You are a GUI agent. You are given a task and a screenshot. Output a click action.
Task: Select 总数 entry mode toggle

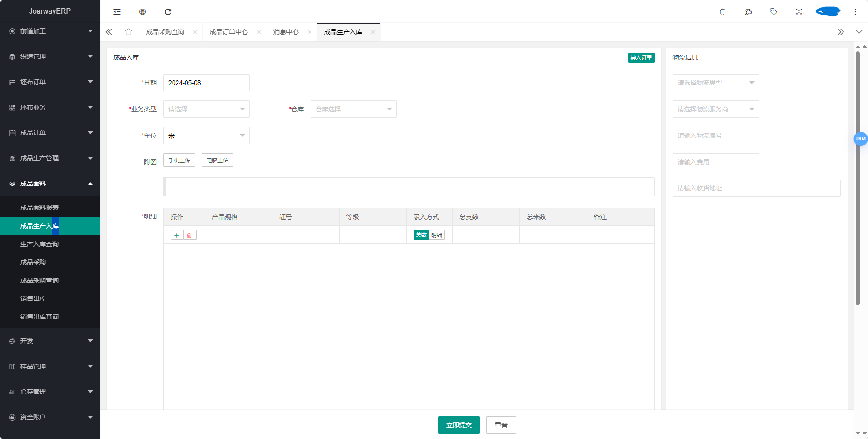tap(421, 235)
